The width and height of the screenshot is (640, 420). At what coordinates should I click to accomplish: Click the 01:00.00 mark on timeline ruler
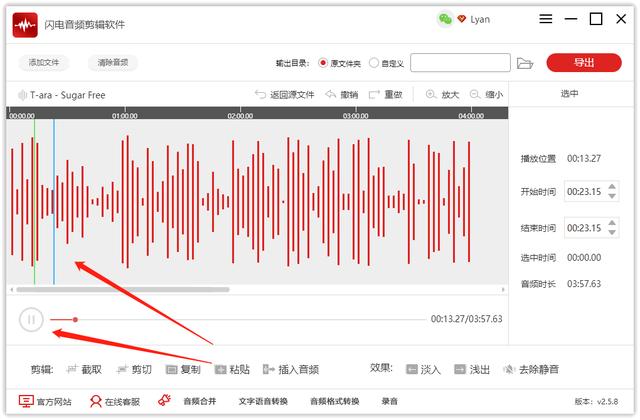tap(125, 116)
